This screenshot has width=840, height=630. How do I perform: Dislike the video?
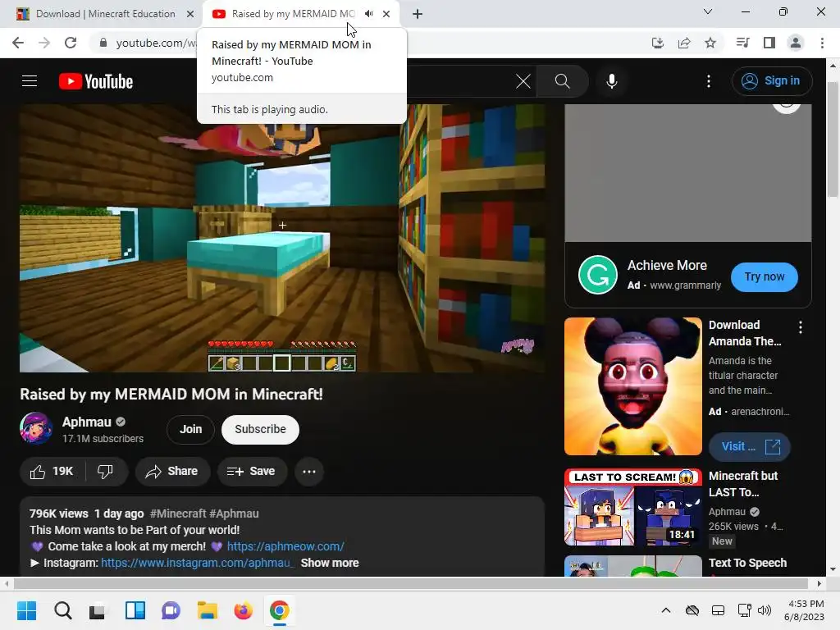point(106,472)
